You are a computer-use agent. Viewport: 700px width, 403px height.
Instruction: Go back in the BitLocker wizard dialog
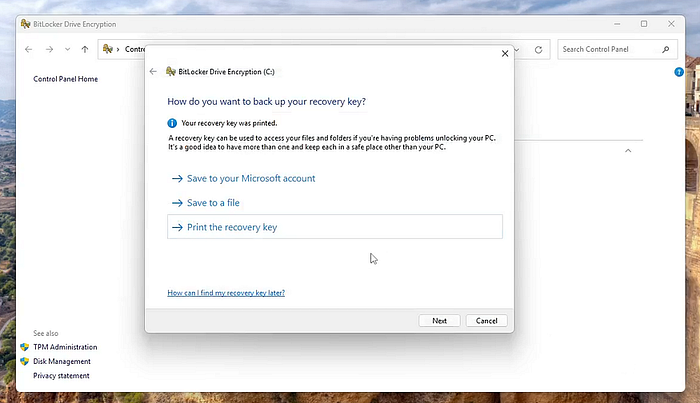point(153,71)
